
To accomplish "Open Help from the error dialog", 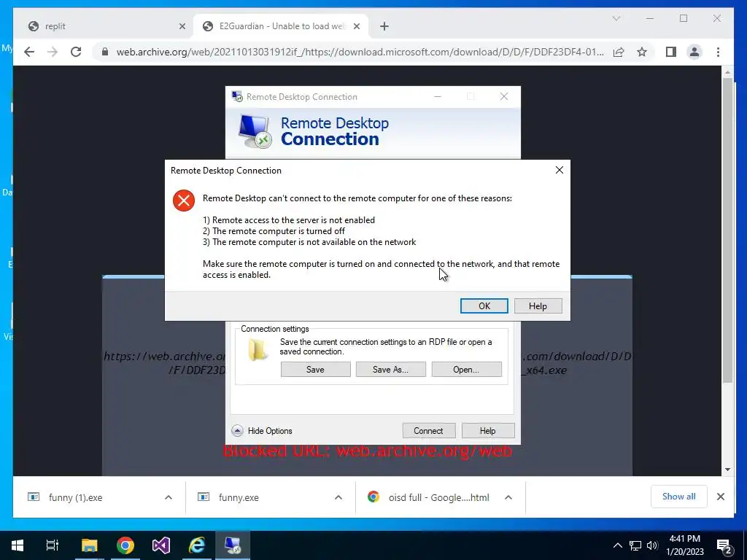I will (538, 306).
